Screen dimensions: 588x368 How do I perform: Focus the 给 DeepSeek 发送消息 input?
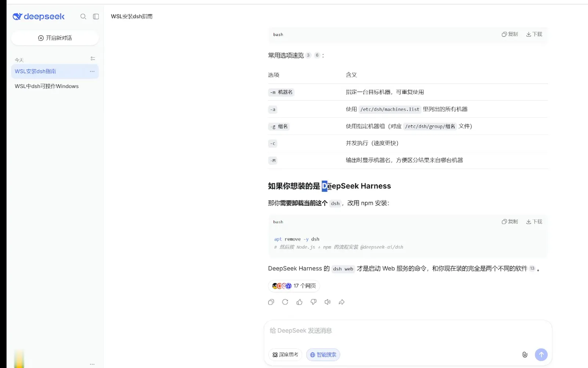(408, 331)
